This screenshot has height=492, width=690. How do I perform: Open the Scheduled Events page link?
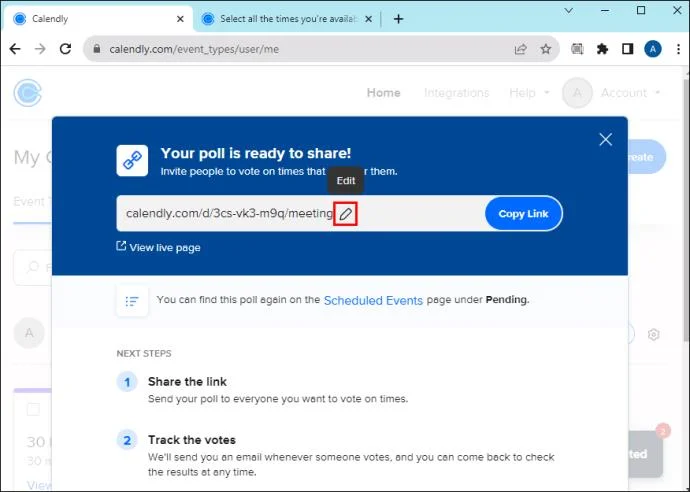[x=373, y=300]
